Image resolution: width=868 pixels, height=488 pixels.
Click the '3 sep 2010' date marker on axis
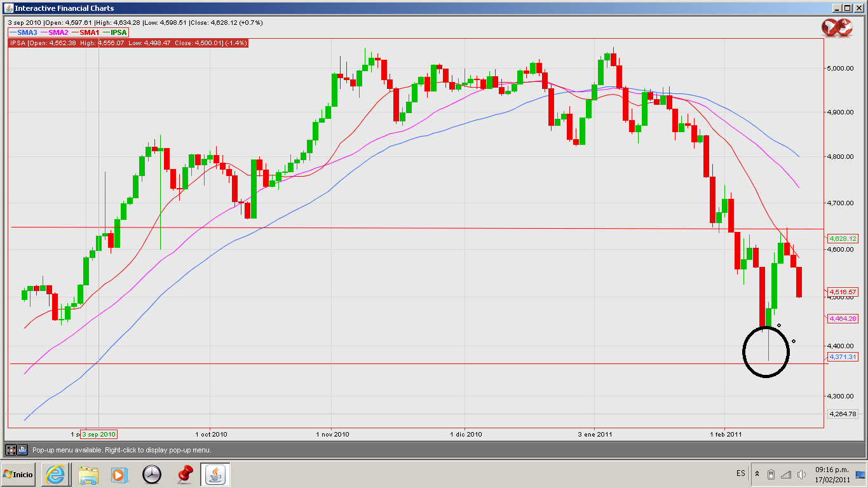pyautogui.click(x=99, y=435)
